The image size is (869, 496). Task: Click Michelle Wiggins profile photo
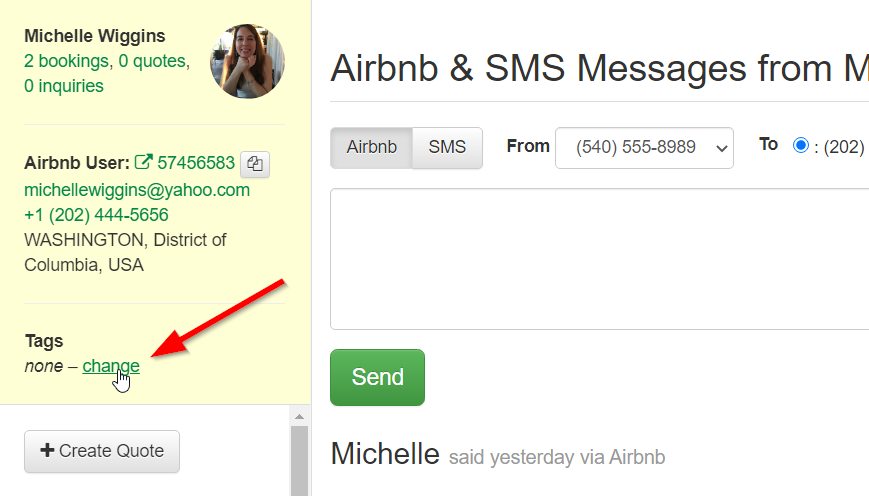(x=247, y=61)
